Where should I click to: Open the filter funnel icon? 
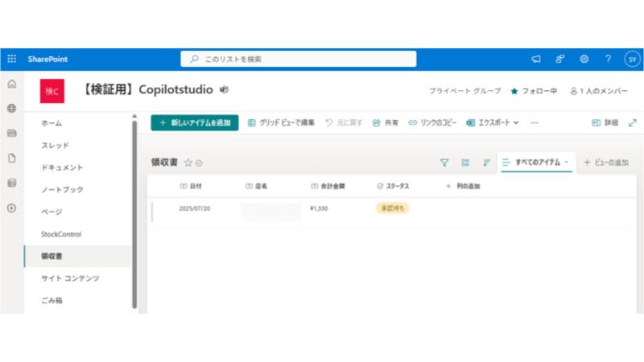[444, 162]
